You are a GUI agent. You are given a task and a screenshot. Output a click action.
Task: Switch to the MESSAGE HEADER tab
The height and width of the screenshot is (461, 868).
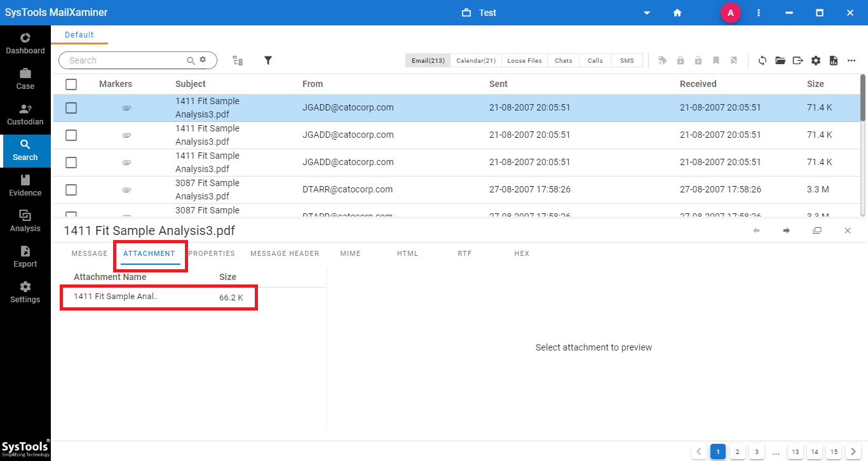point(285,253)
